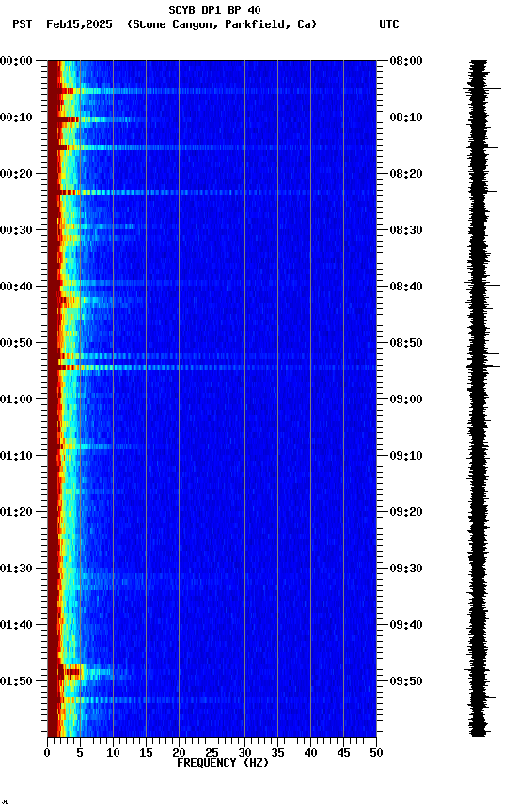This screenshot has height=812, width=519.
Task: Click the PST time label "00:40"
Action: [16, 287]
